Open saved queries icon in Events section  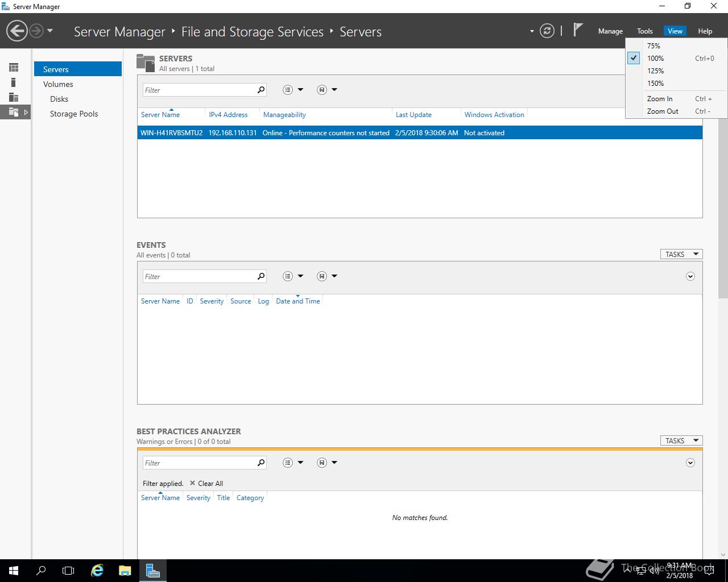pyautogui.click(x=322, y=276)
